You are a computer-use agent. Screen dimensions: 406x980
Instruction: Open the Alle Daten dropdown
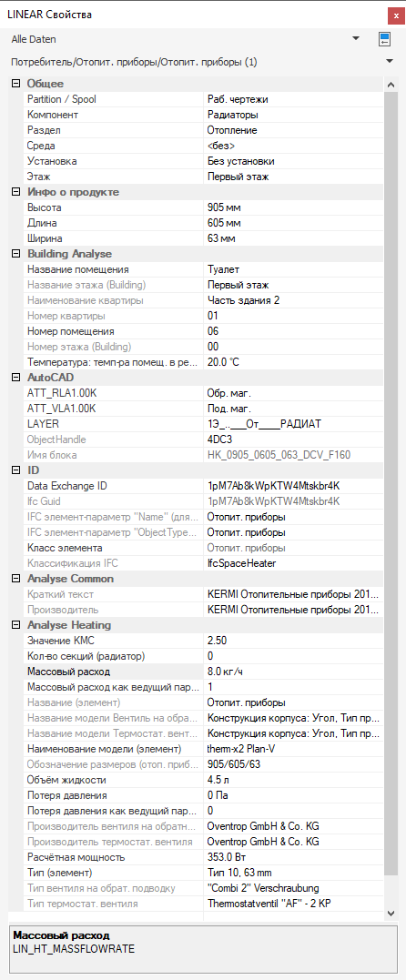click(356, 39)
